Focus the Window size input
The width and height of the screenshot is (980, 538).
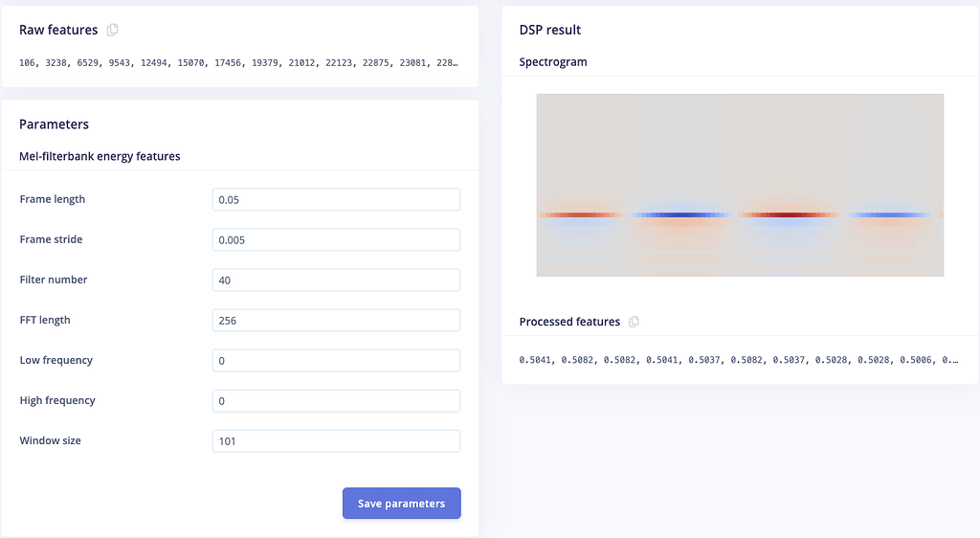(x=336, y=440)
